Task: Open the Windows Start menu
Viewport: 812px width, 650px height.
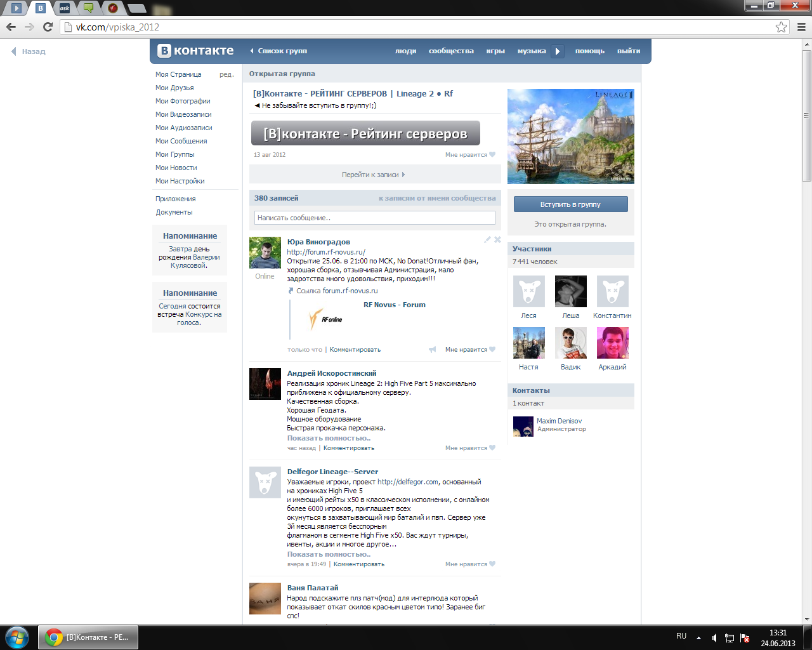Action: tap(16, 637)
